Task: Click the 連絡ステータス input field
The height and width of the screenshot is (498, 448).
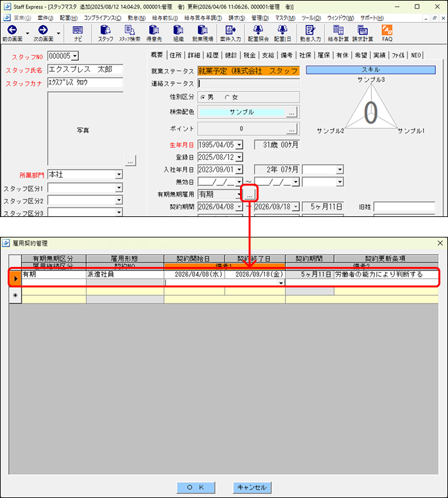Action: pos(248,83)
